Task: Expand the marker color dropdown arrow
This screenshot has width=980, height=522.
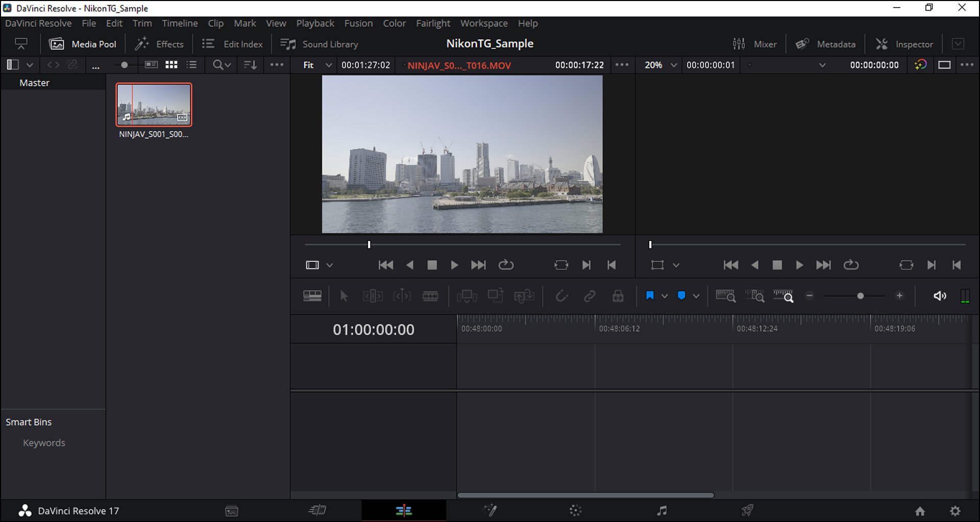Action: [696, 296]
